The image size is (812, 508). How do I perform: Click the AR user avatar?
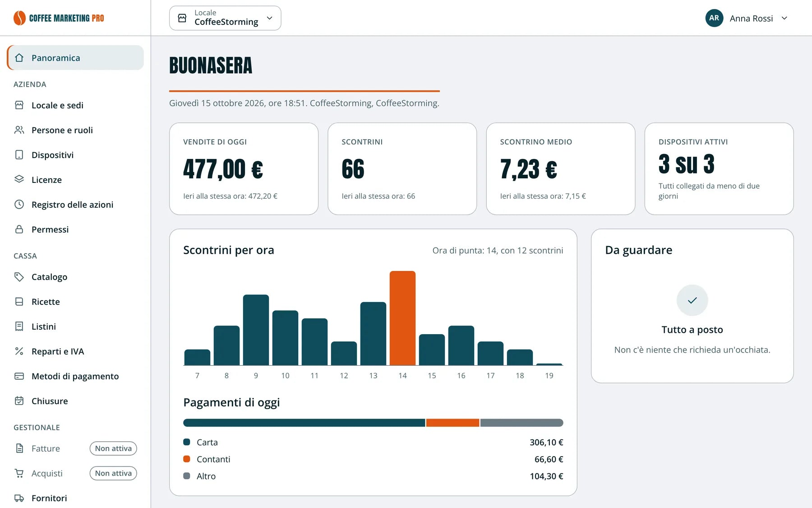click(x=714, y=18)
